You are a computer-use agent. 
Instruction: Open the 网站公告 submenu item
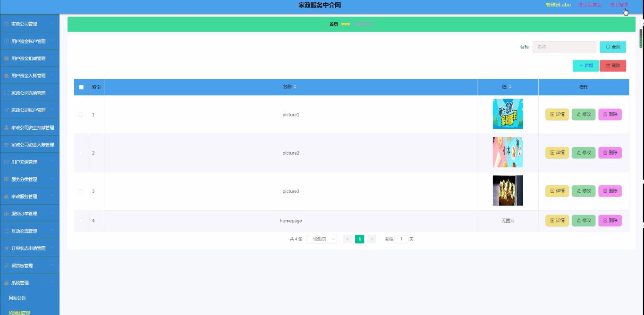17,298
